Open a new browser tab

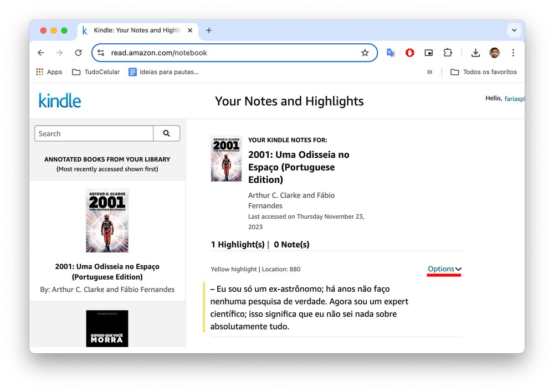coord(209,30)
